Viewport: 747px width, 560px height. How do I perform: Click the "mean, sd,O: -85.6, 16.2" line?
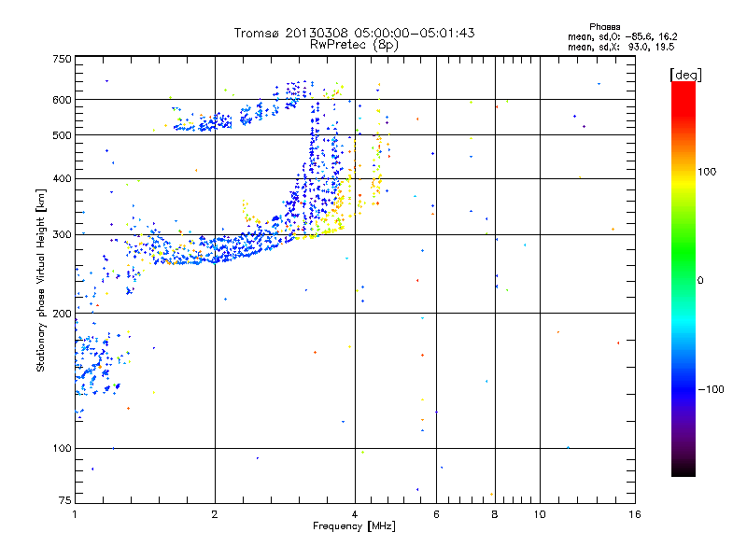622,36
